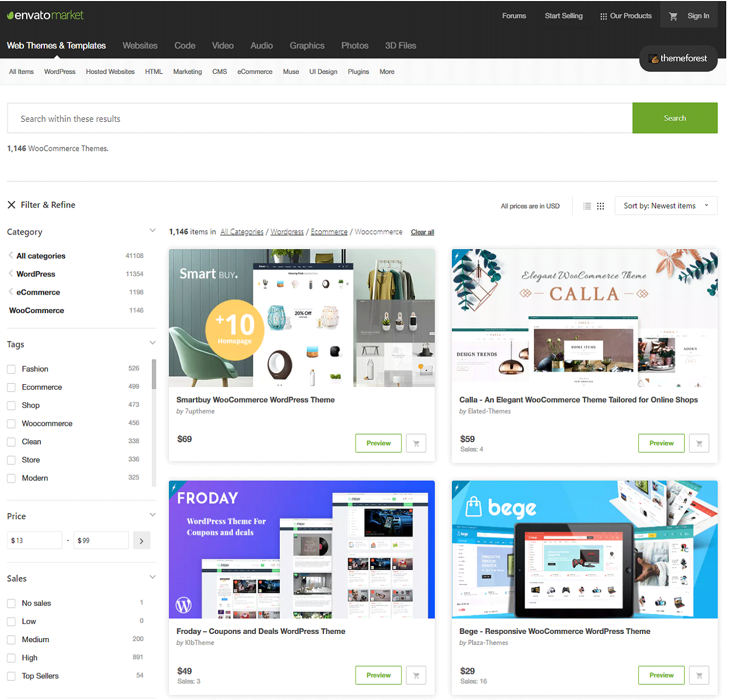
Task: Select the WordPress submenu item
Action: [x=60, y=72]
